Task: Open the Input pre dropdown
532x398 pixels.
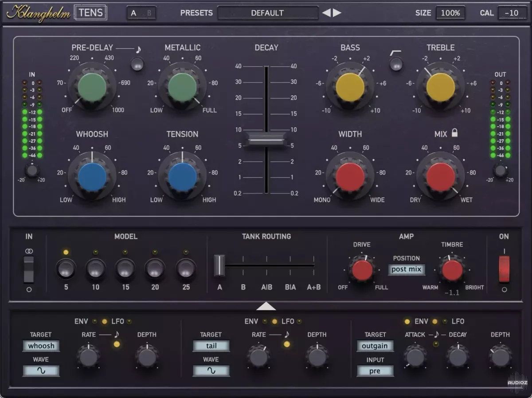Action: click(375, 371)
